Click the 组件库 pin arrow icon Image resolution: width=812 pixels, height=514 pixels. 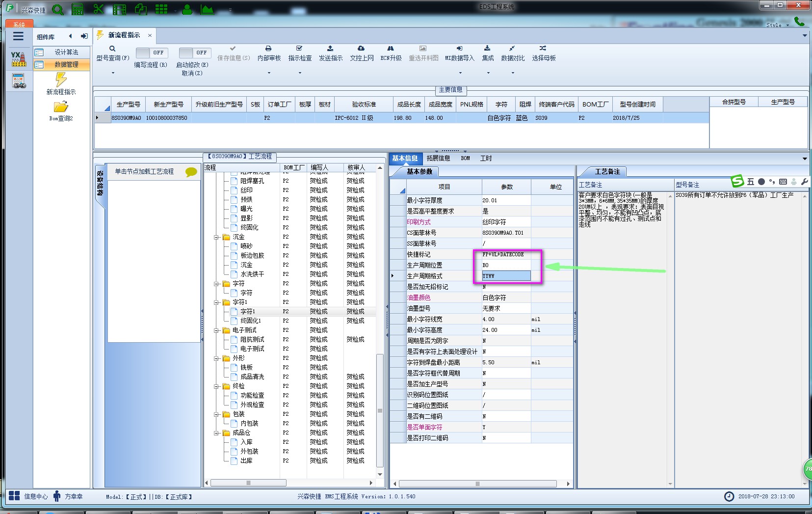(84, 36)
